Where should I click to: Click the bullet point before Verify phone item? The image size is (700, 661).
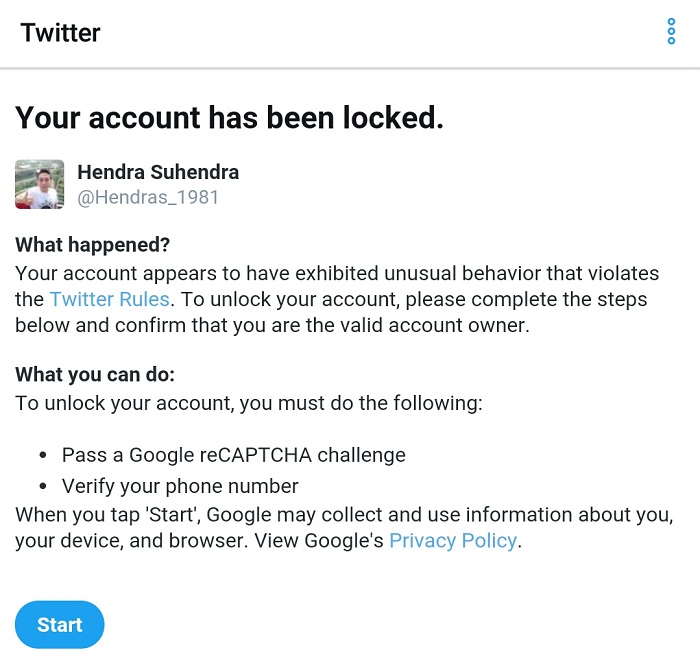(43, 488)
